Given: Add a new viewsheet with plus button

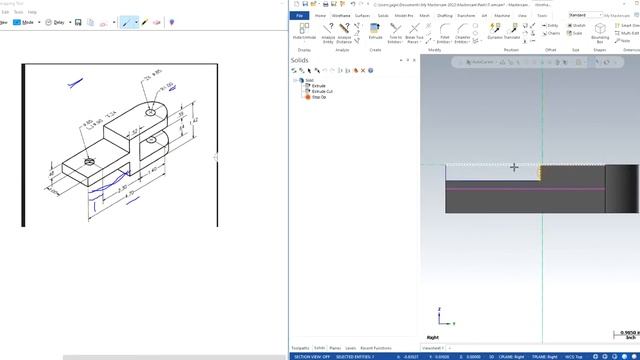Looking at the screenshot, I should point(449,348).
